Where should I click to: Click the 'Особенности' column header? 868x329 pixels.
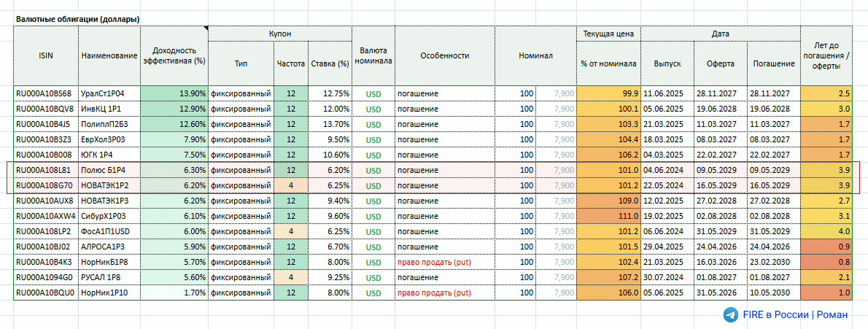pos(444,55)
